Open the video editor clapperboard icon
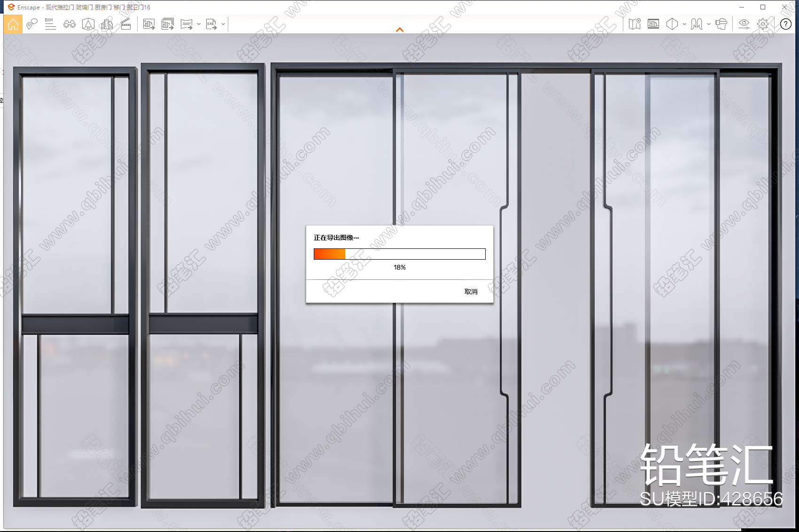This screenshot has height=532, width=799. 126,24
